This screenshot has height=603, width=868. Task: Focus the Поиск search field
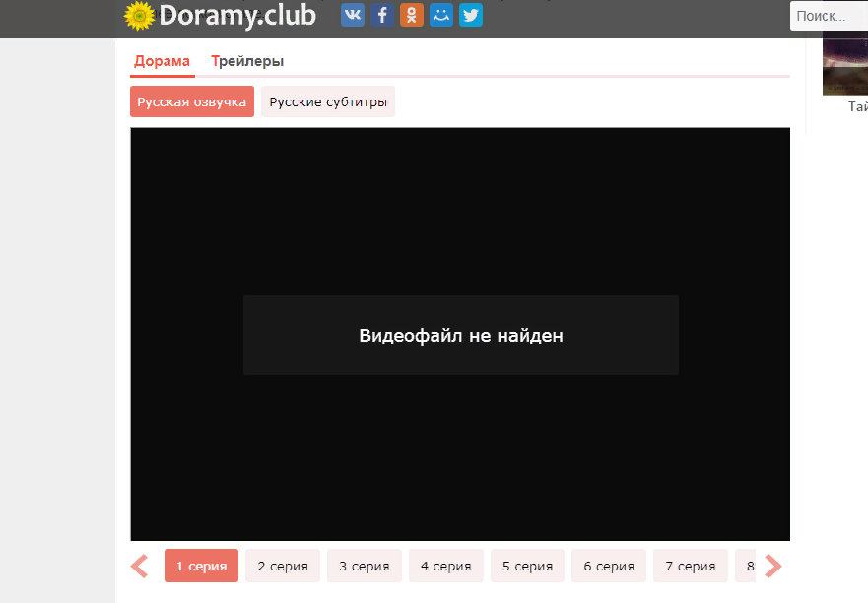pyautogui.click(x=829, y=16)
